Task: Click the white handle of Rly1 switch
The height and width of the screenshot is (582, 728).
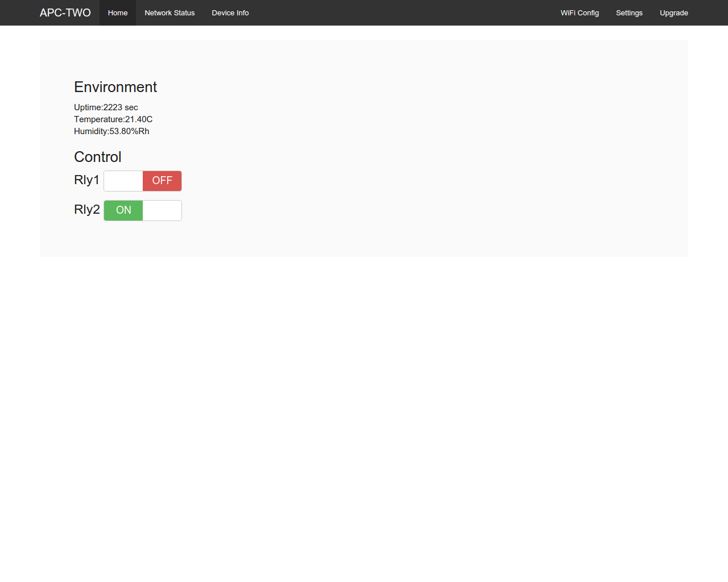Action: (x=123, y=181)
